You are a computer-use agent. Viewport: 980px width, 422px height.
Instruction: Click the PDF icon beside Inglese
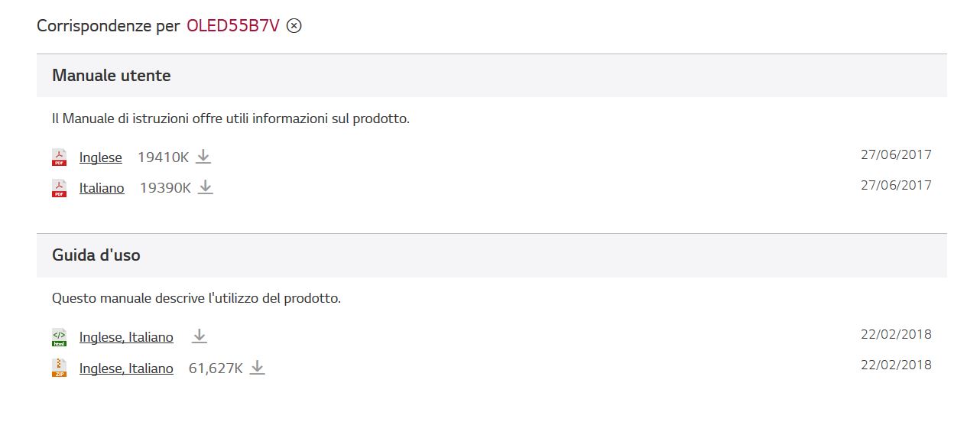59,157
